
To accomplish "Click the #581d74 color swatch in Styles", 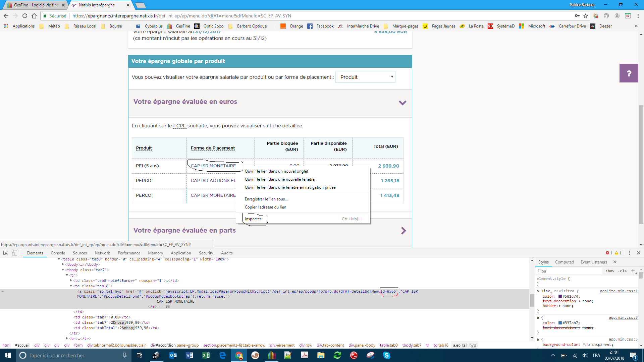I will 560,296.
